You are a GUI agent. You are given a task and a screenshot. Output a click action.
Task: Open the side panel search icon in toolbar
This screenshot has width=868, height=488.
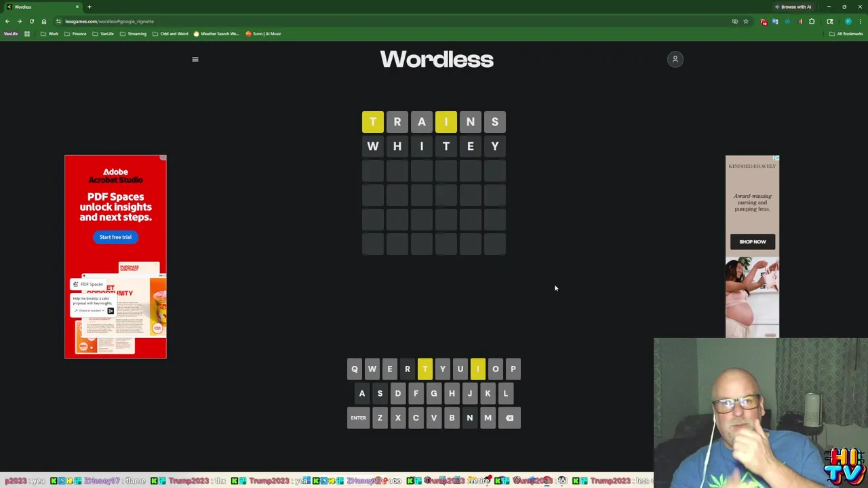pyautogui.click(x=830, y=21)
